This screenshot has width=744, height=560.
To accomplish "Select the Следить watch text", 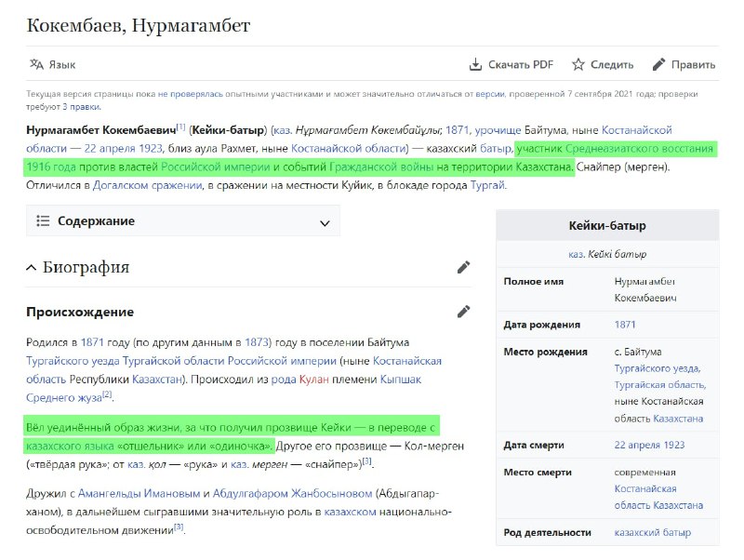I will coord(612,64).
